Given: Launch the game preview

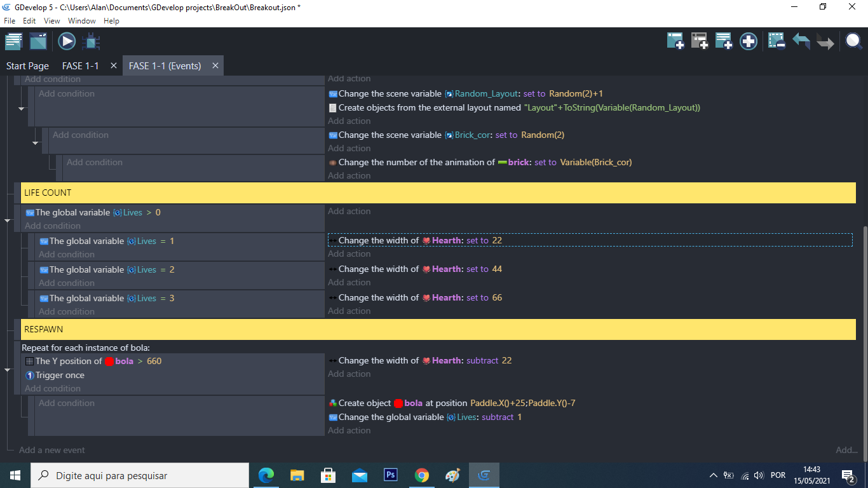Looking at the screenshot, I should [67, 42].
